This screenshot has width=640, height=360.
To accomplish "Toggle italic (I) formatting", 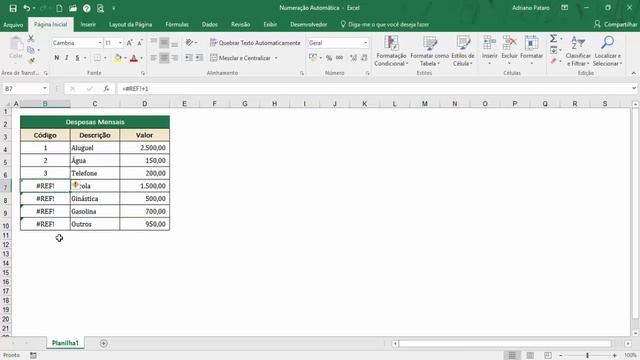I will point(67,58).
